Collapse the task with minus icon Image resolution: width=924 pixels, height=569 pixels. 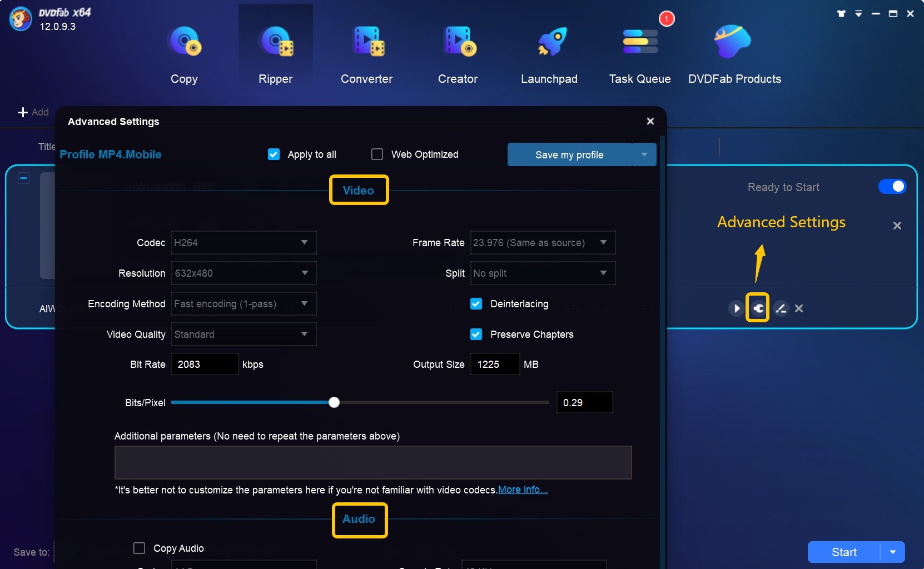point(23,178)
